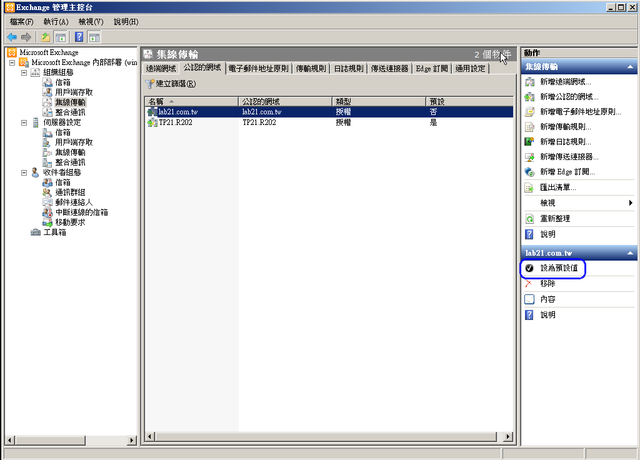The image size is (640, 460).
Task: Sort by the 預設 column header
Action: point(469,101)
